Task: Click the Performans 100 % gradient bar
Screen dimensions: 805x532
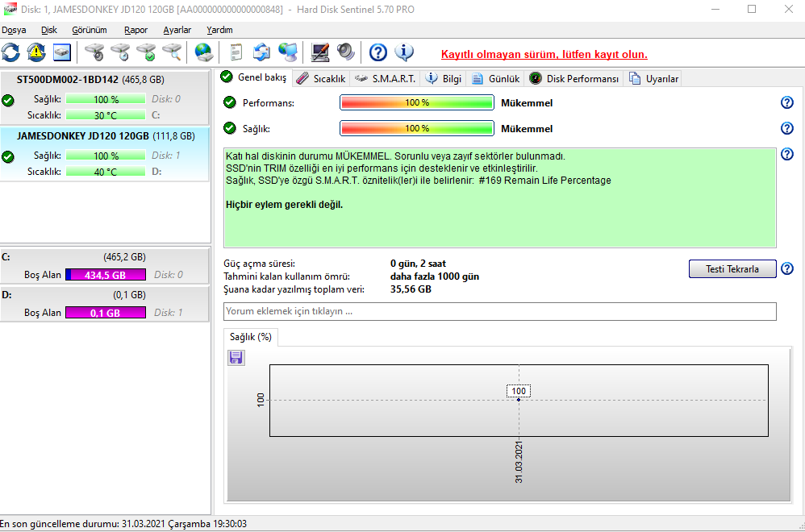Action: pyautogui.click(x=417, y=102)
